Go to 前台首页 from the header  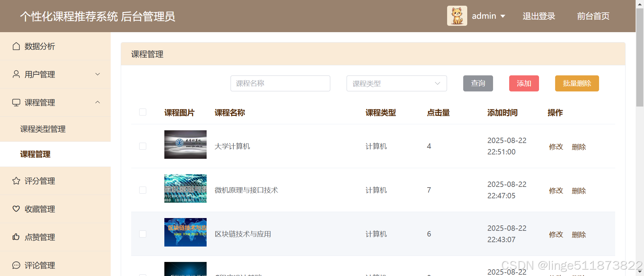[x=593, y=16]
